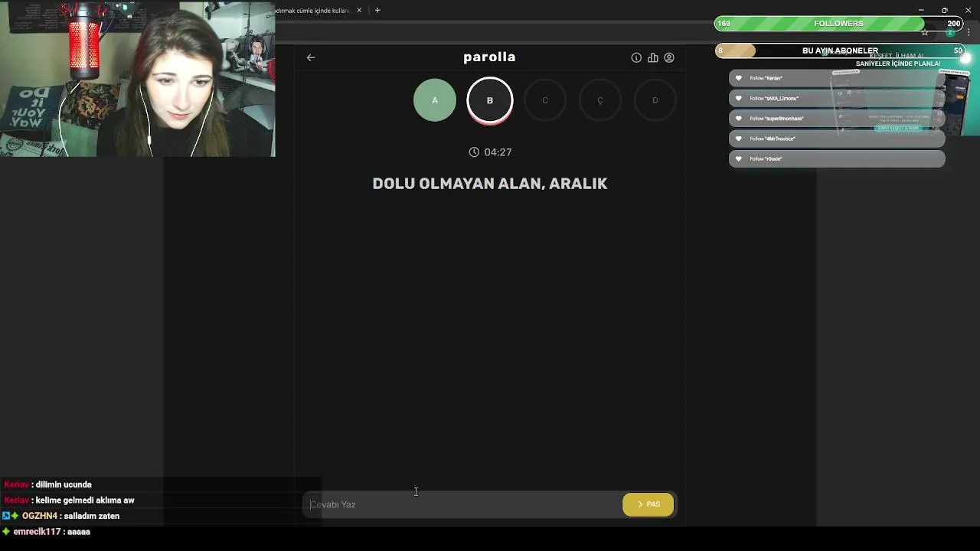Go back with the left arrow icon

311,57
